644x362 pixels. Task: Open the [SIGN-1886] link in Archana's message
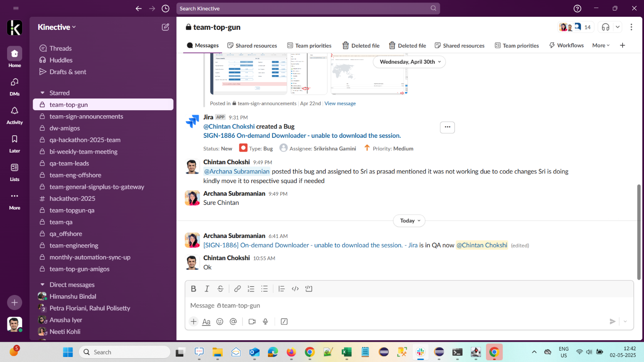coord(310,246)
